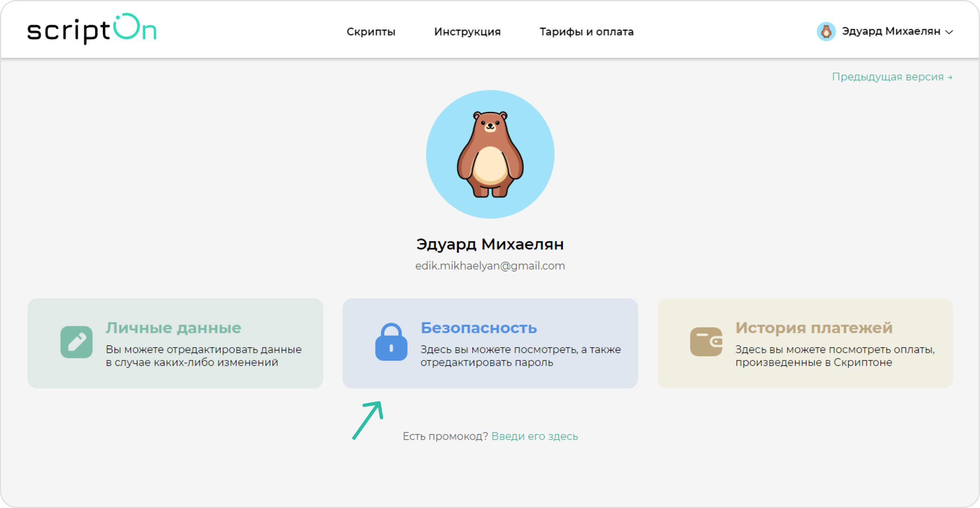Click small bear avatar in header
The image size is (980, 508).
click(x=826, y=31)
